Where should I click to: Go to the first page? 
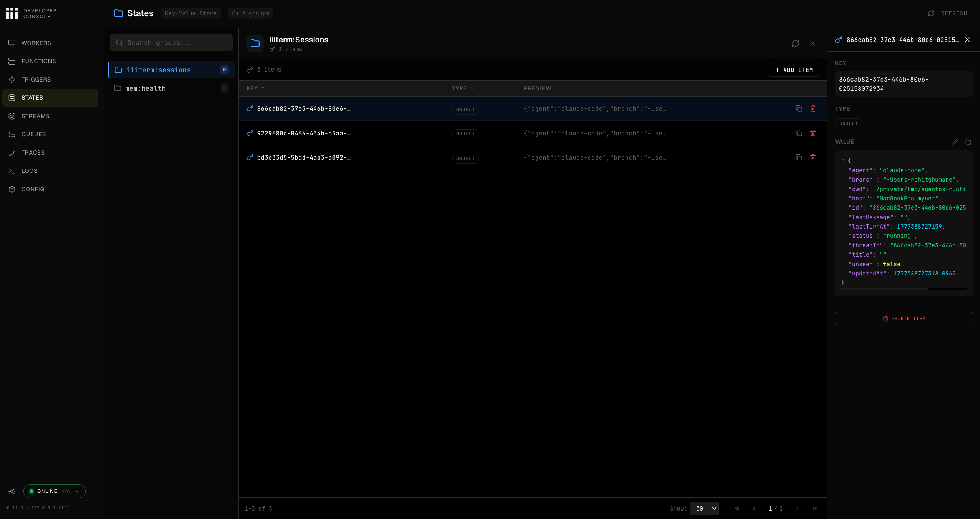(737, 509)
